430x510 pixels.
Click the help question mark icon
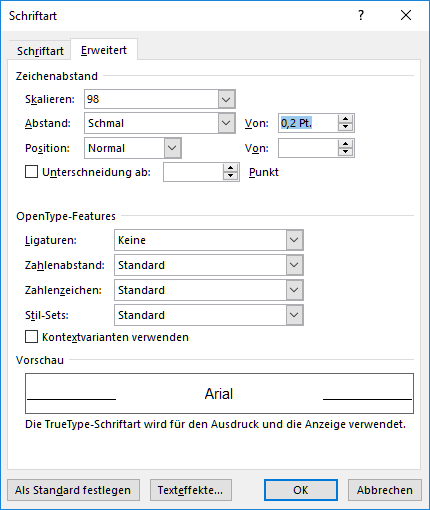click(361, 15)
